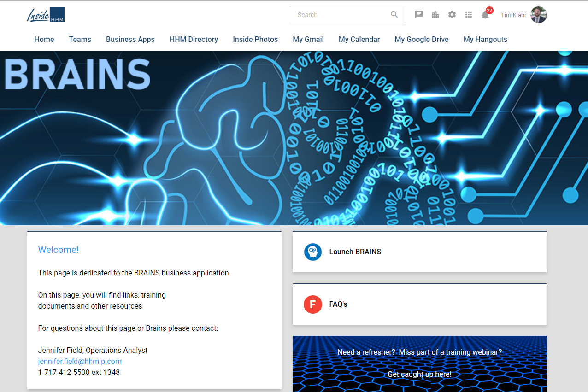This screenshot has height=392, width=588.
Task: Click 'For questions about this page' text
Action: point(128,328)
